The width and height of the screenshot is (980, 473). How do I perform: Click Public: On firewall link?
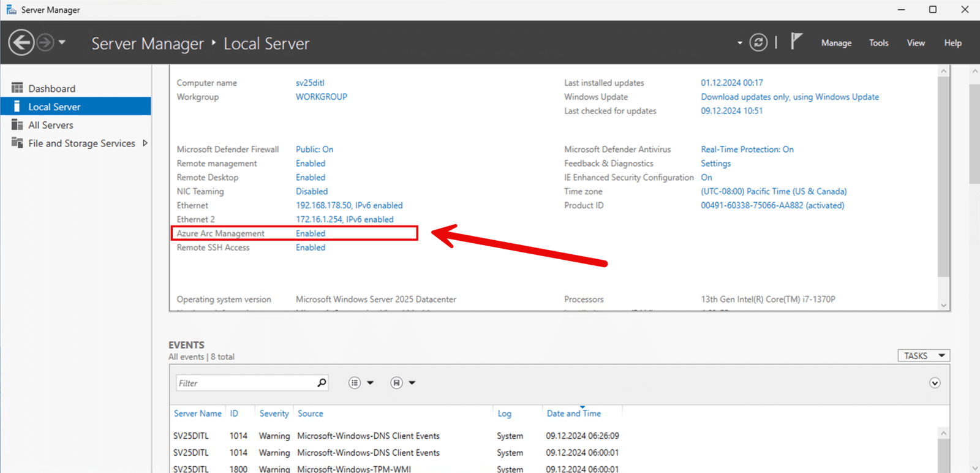point(314,149)
